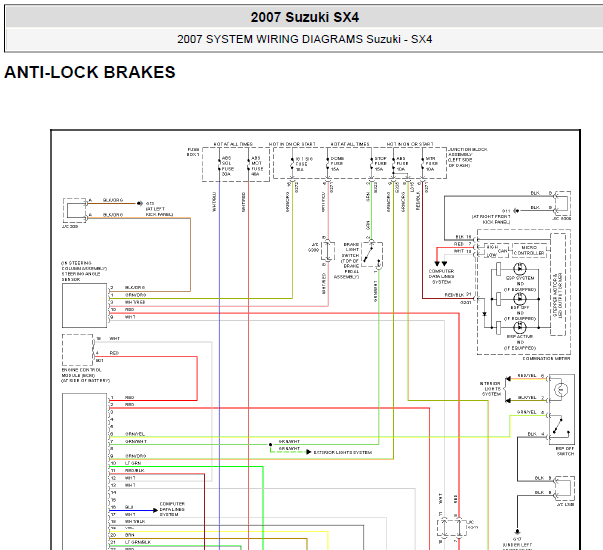Click the vertical 'WHT/BLU' label under ABS SOL fuse
Image resolution: width=603 pixels, height=550 pixels.
pos(214,202)
